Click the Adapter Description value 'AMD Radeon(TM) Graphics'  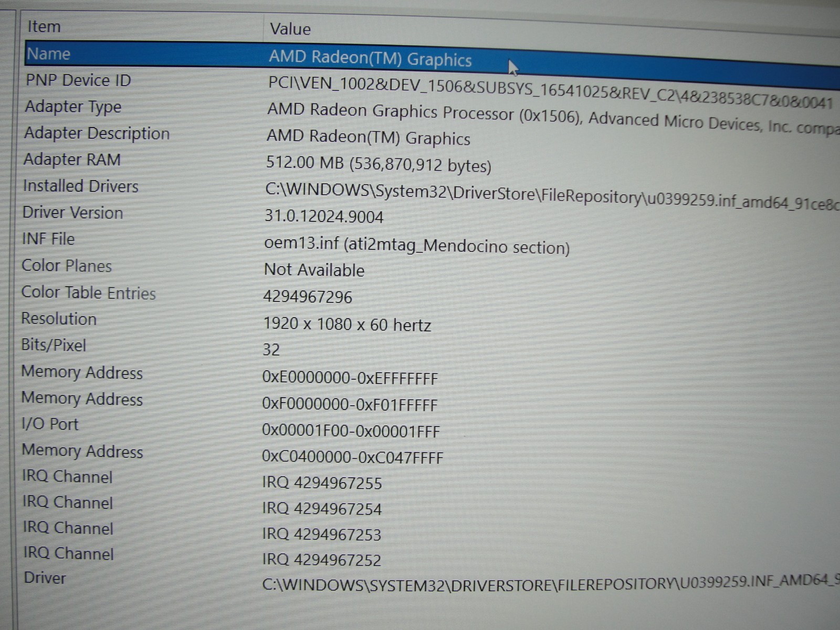[368, 137]
